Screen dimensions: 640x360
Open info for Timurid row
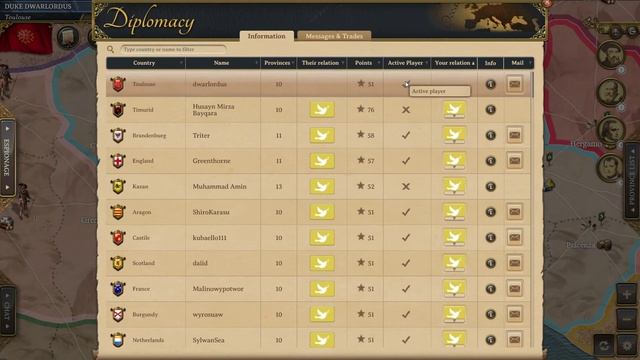coord(491,110)
